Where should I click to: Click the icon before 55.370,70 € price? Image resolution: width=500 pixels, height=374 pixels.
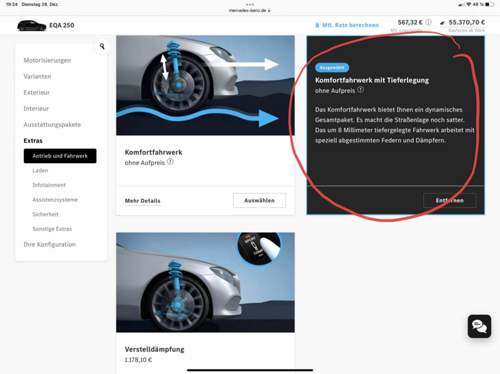(x=442, y=23)
